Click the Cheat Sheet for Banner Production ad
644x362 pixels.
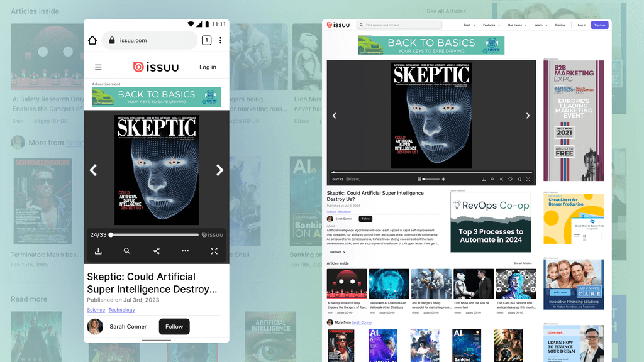(574, 219)
